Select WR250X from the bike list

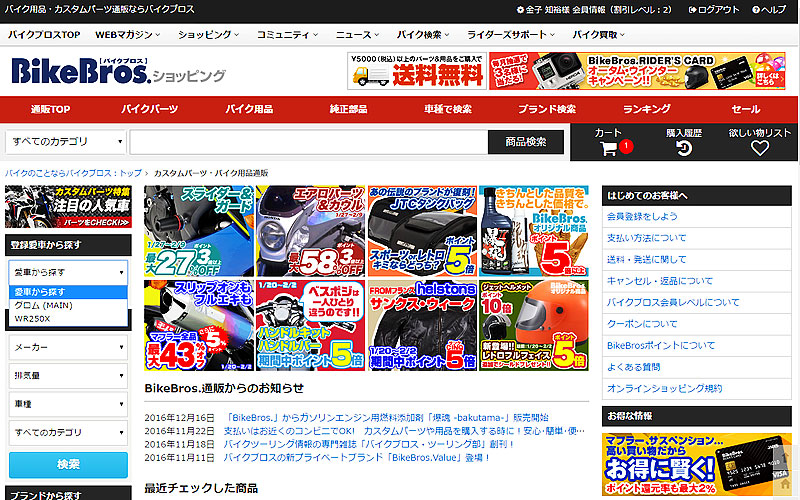(x=68, y=318)
